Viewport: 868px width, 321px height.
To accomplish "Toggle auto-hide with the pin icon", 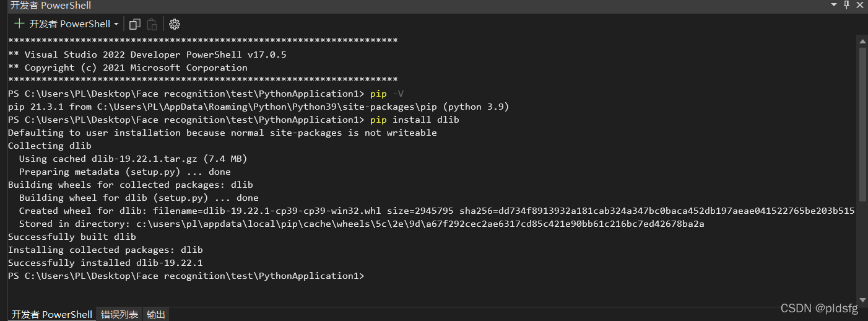I will pos(846,5).
